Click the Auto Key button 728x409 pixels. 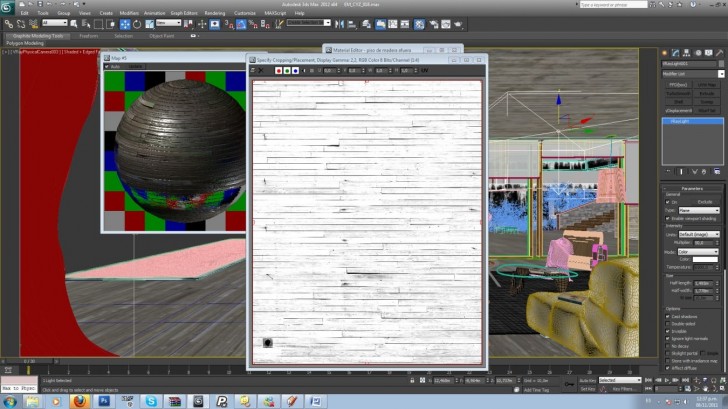[588, 381]
